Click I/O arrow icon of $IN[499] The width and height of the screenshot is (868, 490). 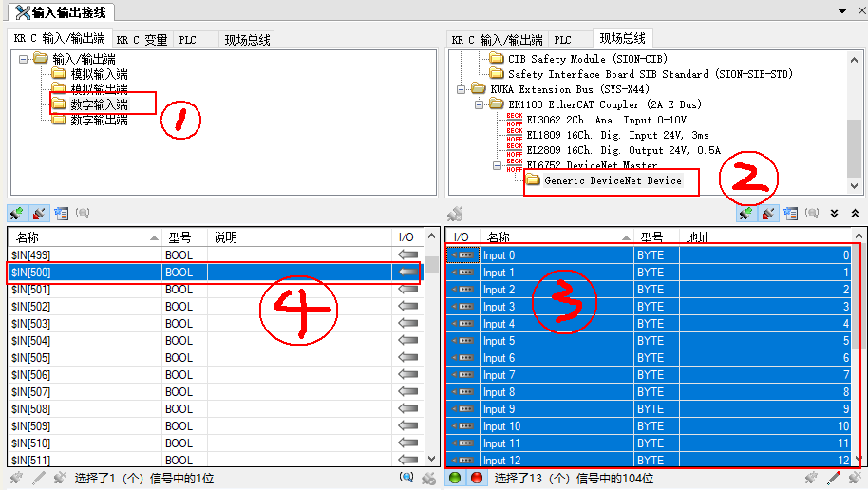pos(408,254)
